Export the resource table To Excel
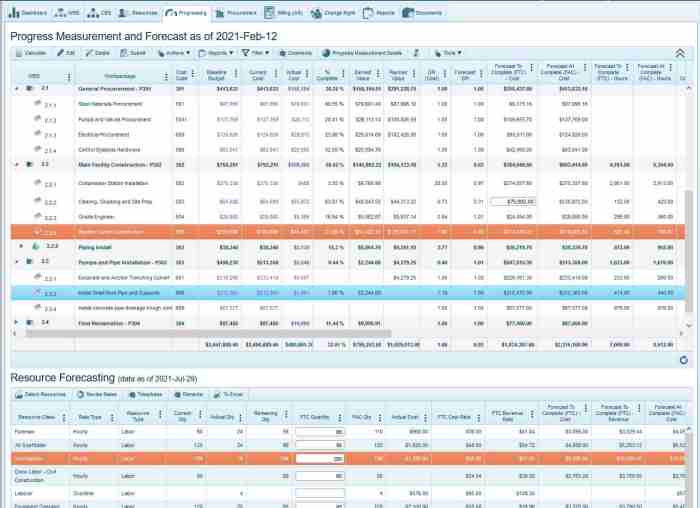Screen dimensions: 700x508 tap(229, 395)
